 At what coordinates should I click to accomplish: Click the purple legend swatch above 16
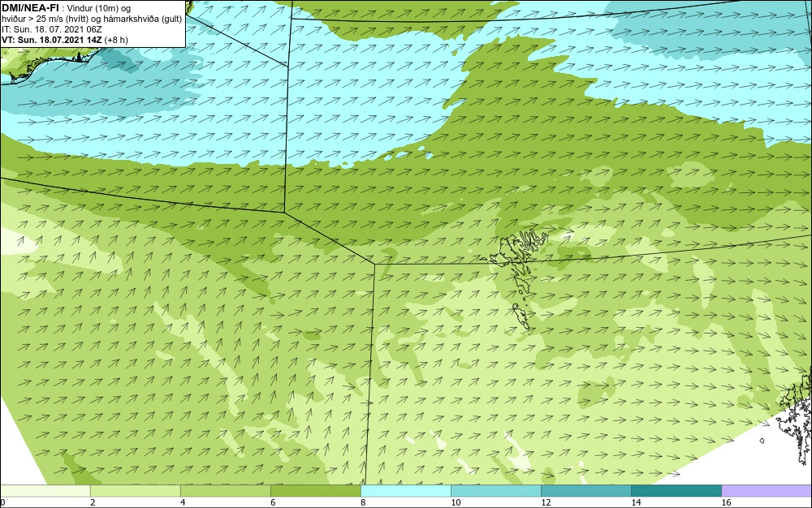767,491
